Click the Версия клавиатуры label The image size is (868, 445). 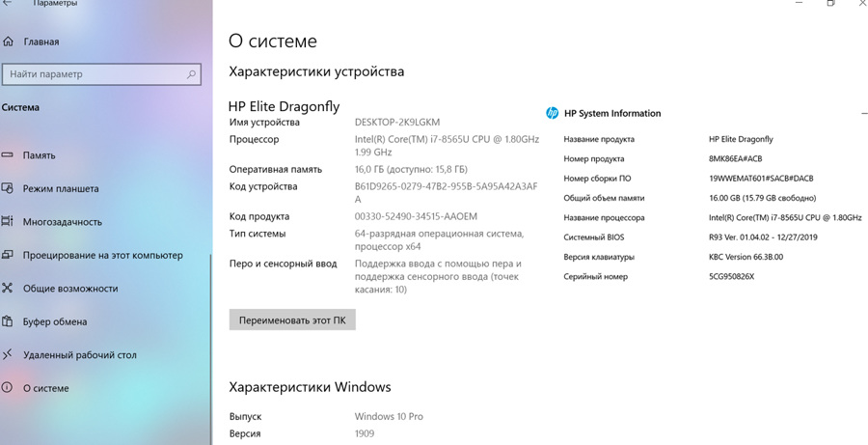[599, 257]
